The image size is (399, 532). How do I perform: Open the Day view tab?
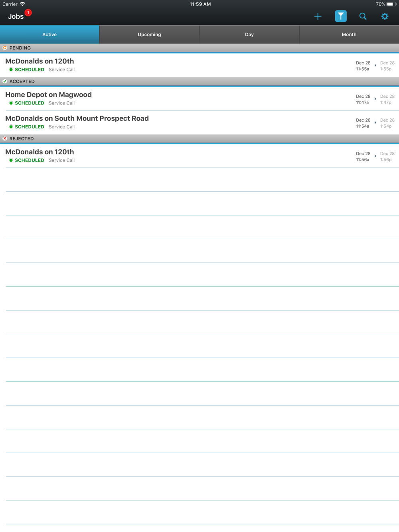tap(249, 35)
